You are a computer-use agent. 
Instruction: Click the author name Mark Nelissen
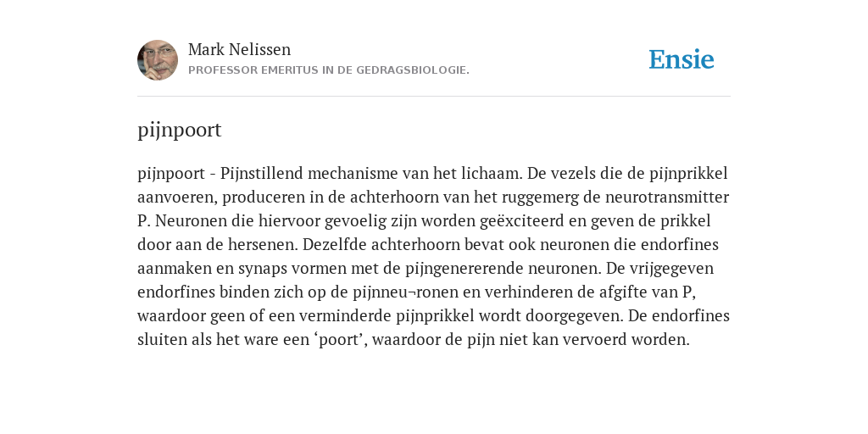click(x=239, y=49)
